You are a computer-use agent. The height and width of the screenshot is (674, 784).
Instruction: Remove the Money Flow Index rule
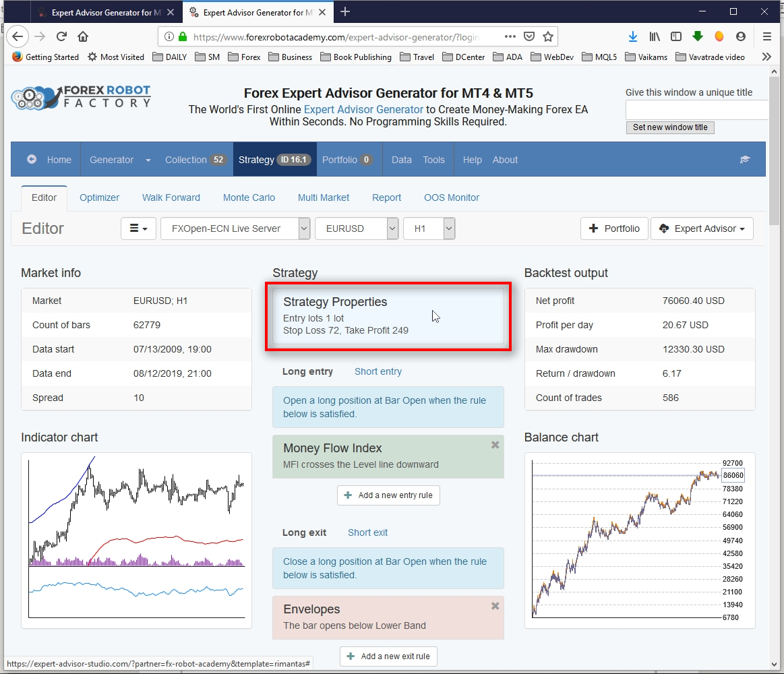[x=495, y=445]
